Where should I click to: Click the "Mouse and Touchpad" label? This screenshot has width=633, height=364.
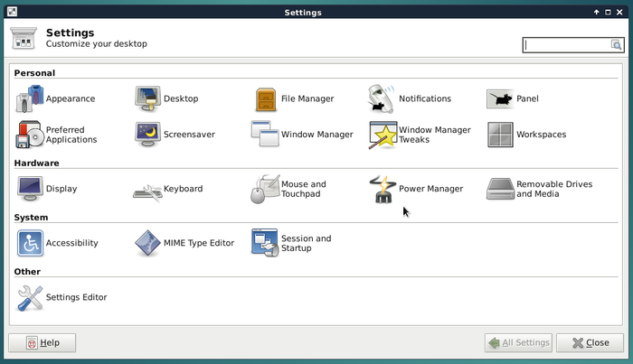(x=304, y=189)
